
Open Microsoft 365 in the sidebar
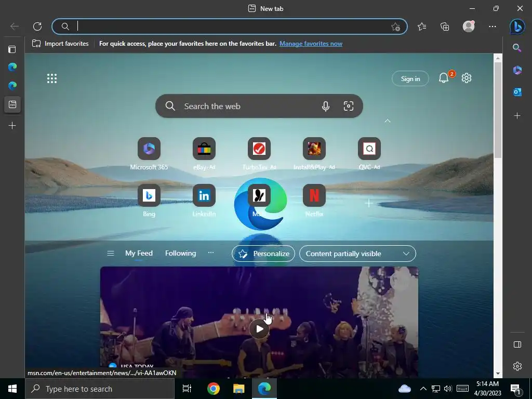[517, 70]
